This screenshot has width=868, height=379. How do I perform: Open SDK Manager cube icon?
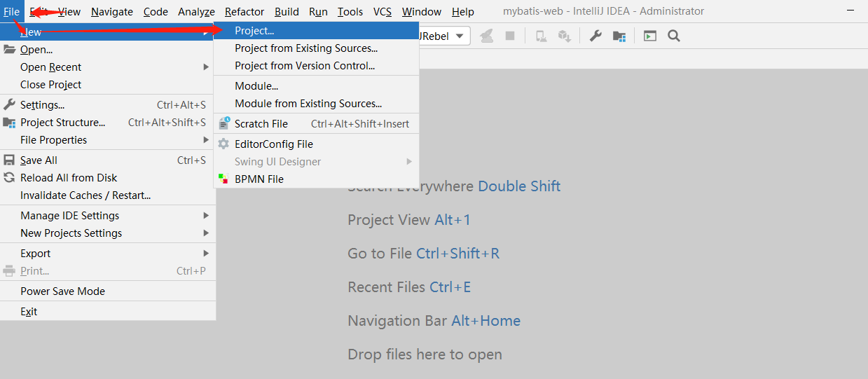pyautogui.click(x=564, y=36)
